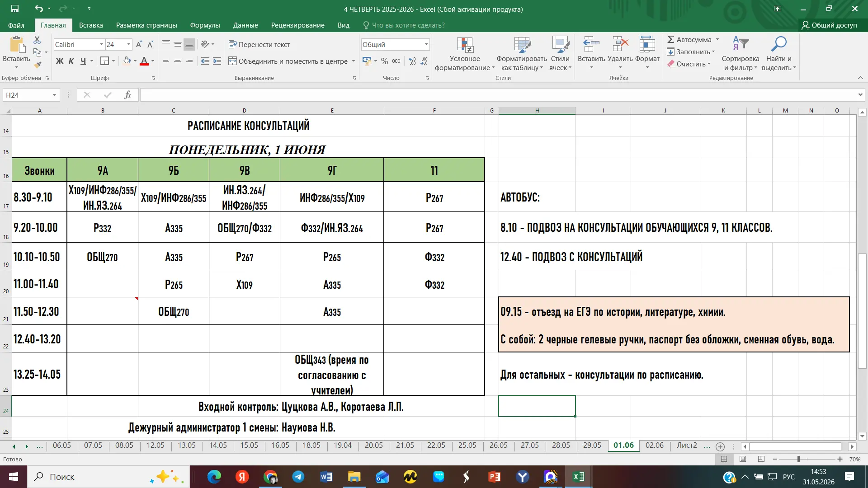Open Найти и выделить menu

[779, 54]
